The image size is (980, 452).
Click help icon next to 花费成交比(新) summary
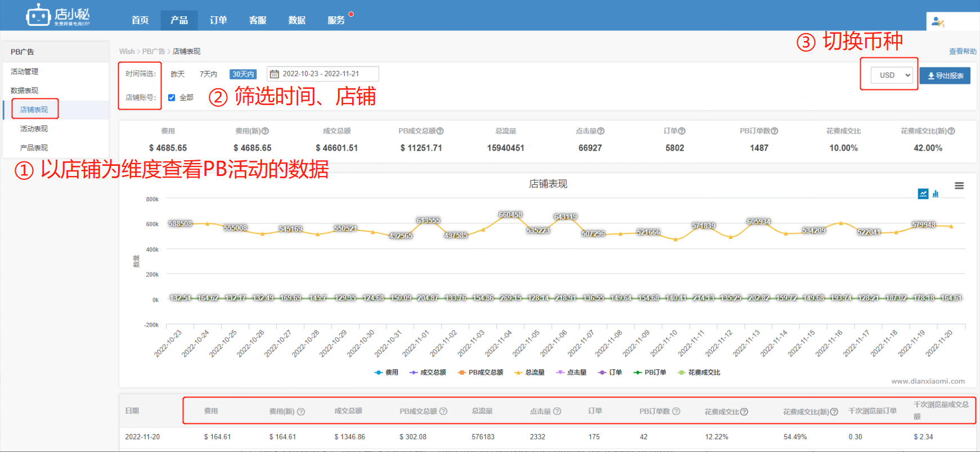click(x=951, y=131)
